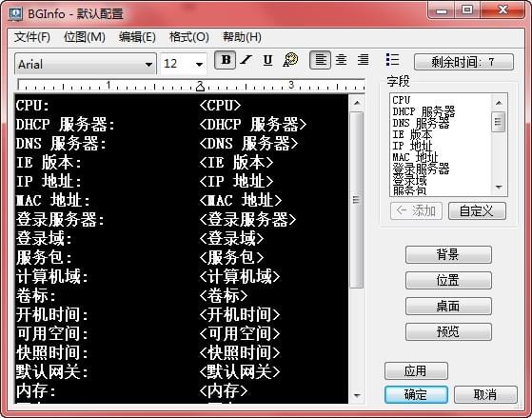Select DHCP 服务器 in fields list
The image size is (532, 418).
pos(424,111)
